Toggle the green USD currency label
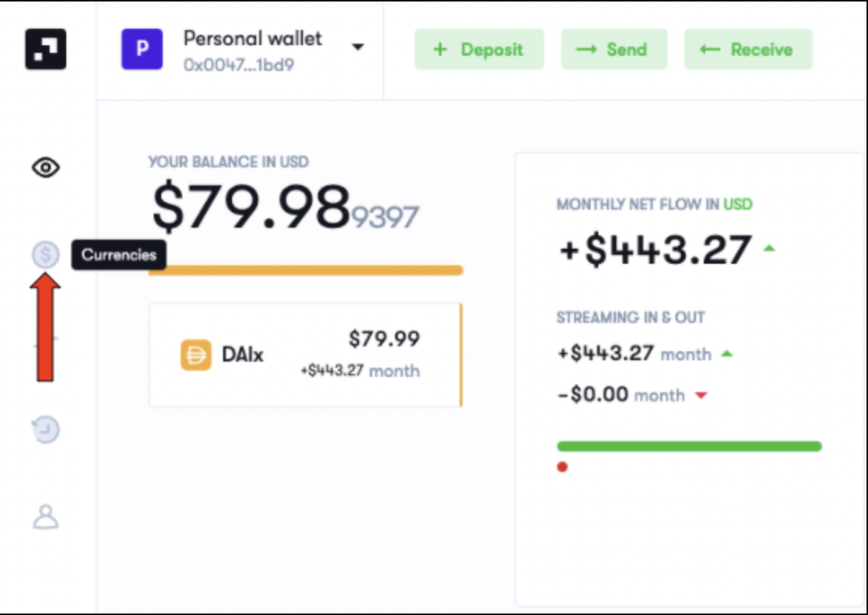 point(738,204)
